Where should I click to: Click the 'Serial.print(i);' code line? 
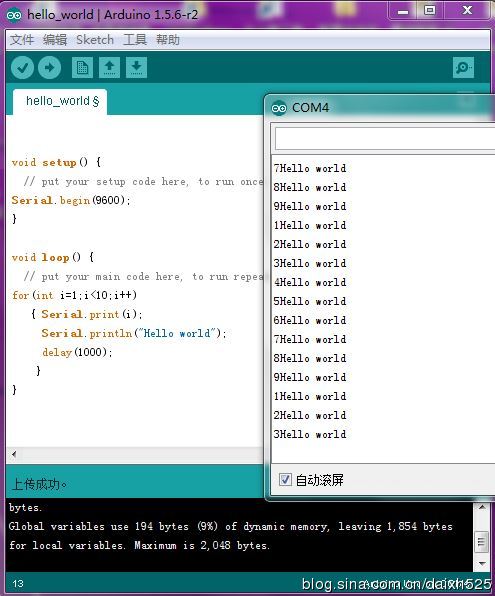(92, 314)
